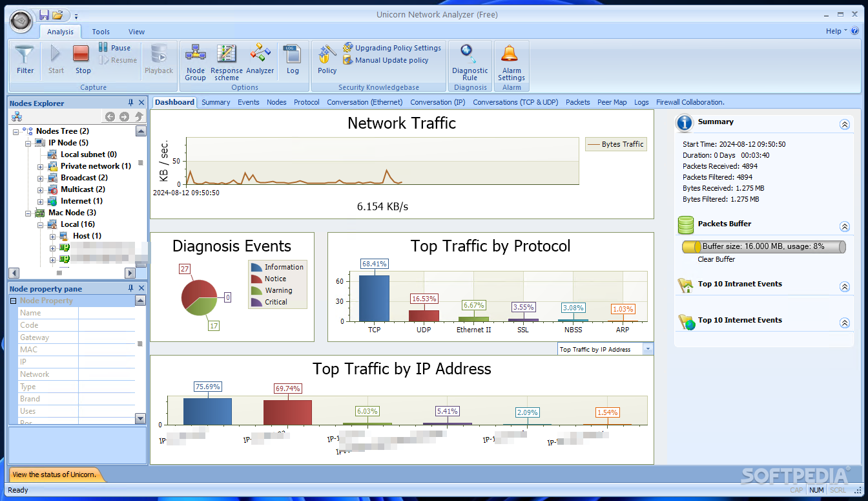Open Upgrading Policy Settings
Viewport: 868px width, 501px height.
pos(391,48)
